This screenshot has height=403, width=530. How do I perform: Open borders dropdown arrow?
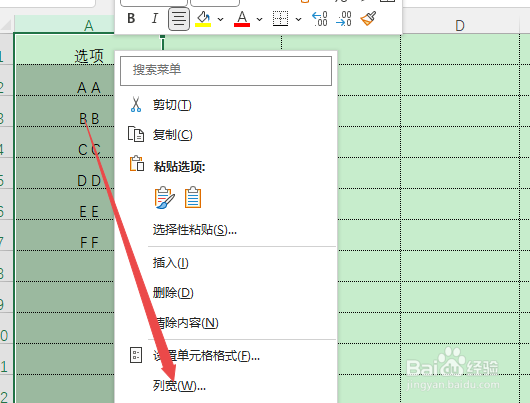[298, 19]
